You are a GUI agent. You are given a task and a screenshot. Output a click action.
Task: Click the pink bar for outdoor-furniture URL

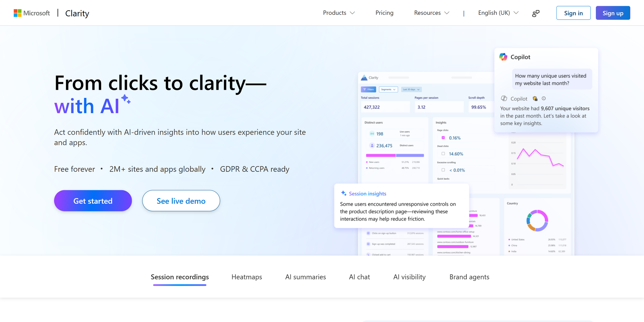coord(453,246)
